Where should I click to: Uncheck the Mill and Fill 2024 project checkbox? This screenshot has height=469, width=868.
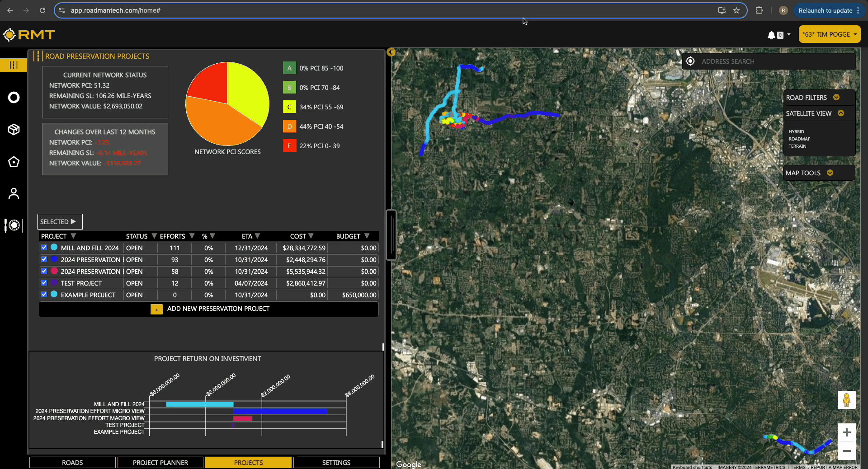pos(44,248)
